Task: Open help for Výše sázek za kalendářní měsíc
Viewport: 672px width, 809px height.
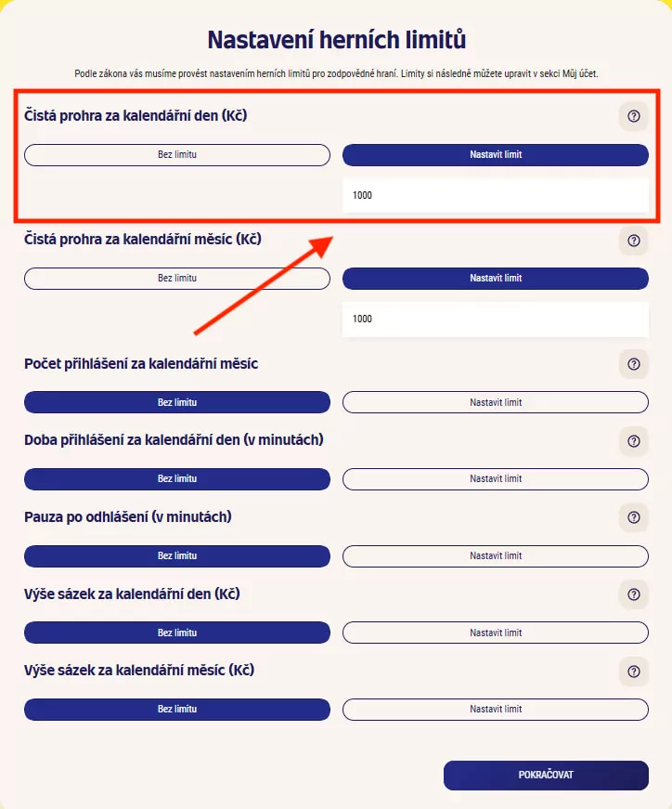Action: click(x=634, y=671)
